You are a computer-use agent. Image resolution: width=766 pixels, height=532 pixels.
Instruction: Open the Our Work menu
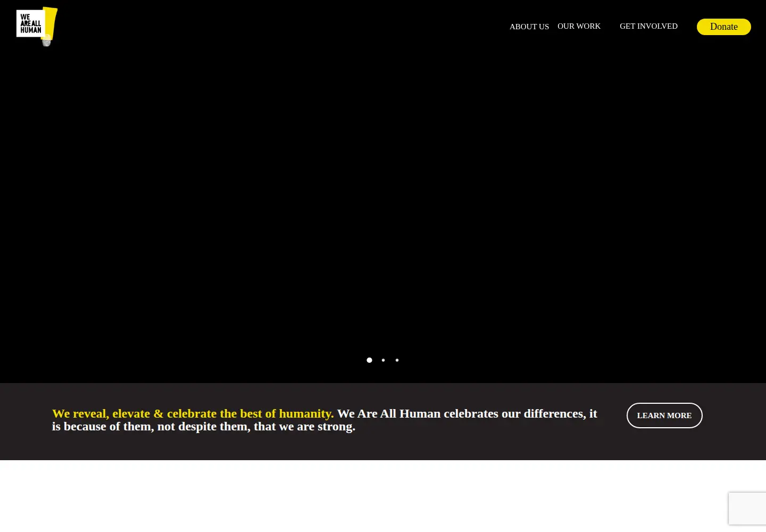click(x=579, y=26)
